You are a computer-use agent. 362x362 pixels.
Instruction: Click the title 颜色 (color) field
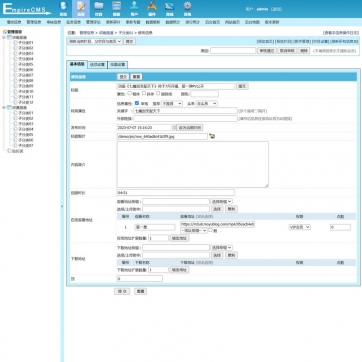click(204, 94)
